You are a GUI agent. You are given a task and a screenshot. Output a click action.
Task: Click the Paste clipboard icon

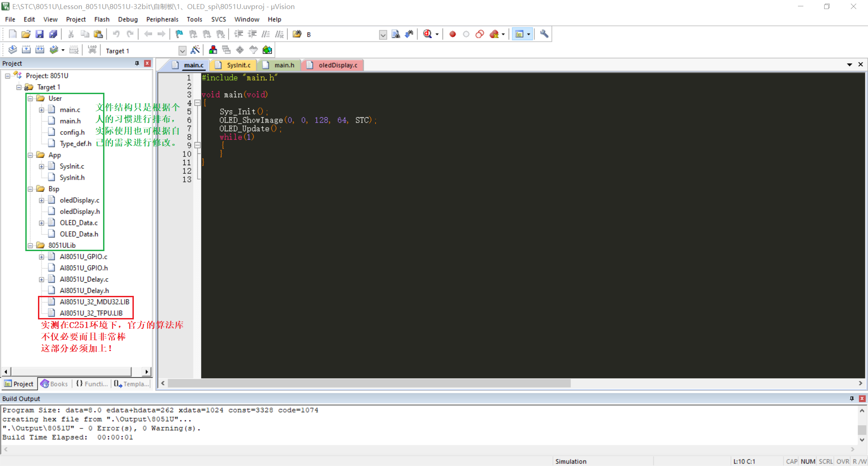pyautogui.click(x=98, y=34)
